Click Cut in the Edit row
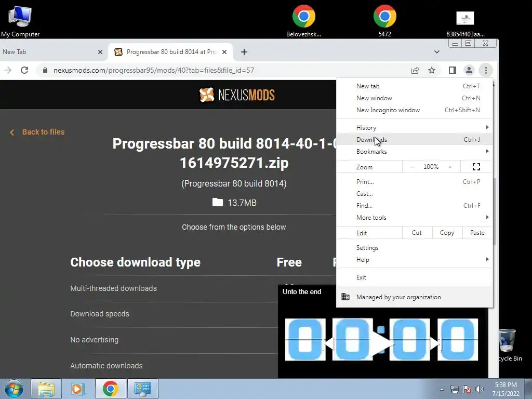532x399 pixels. (417, 233)
